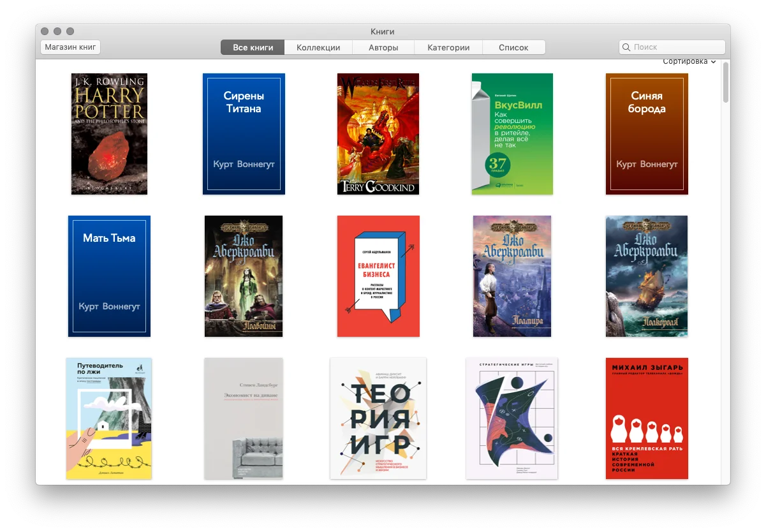Open the Синяя борода book
This screenshot has height=532, width=766.
(x=647, y=134)
